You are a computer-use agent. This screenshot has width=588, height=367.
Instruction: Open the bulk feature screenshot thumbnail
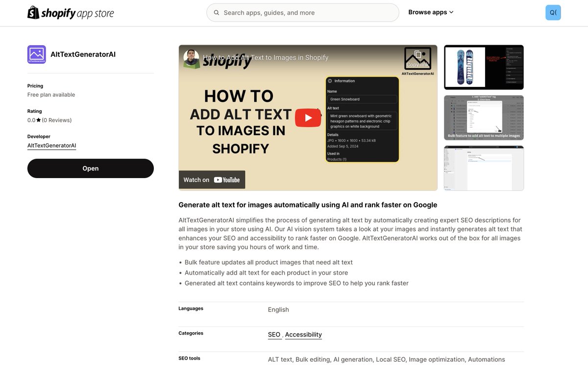[484, 118]
